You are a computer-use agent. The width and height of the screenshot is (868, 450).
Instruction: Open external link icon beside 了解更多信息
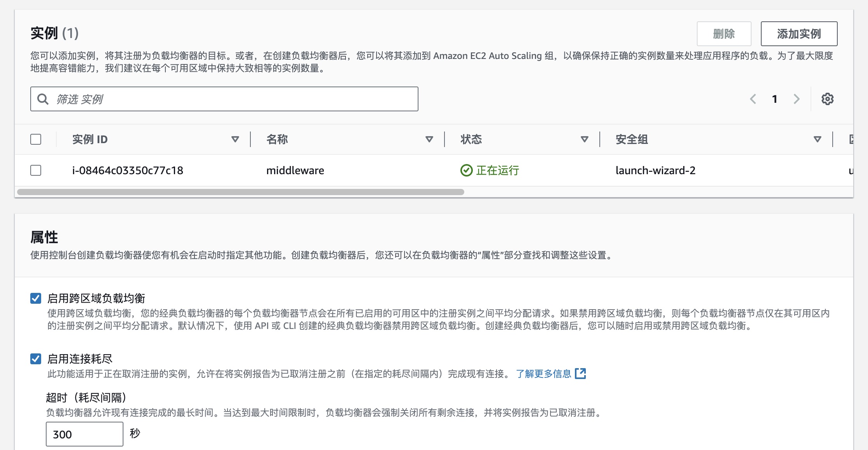pyautogui.click(x=580, y=374)
